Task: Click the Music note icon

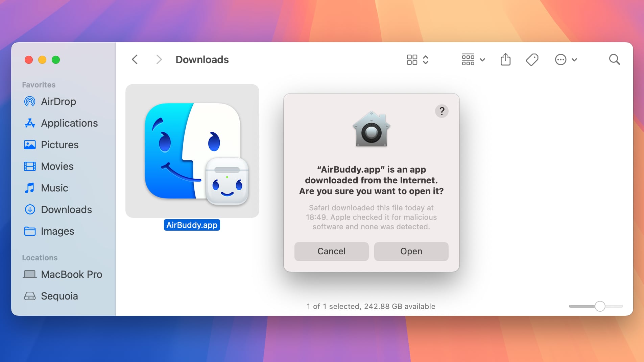Action: coord(30,188)
